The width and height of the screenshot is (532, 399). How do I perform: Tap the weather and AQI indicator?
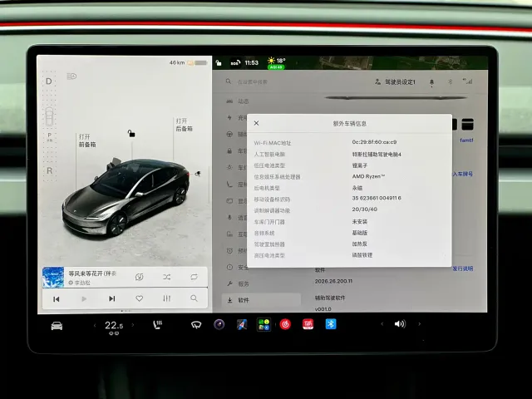click(x=276, y=63)
